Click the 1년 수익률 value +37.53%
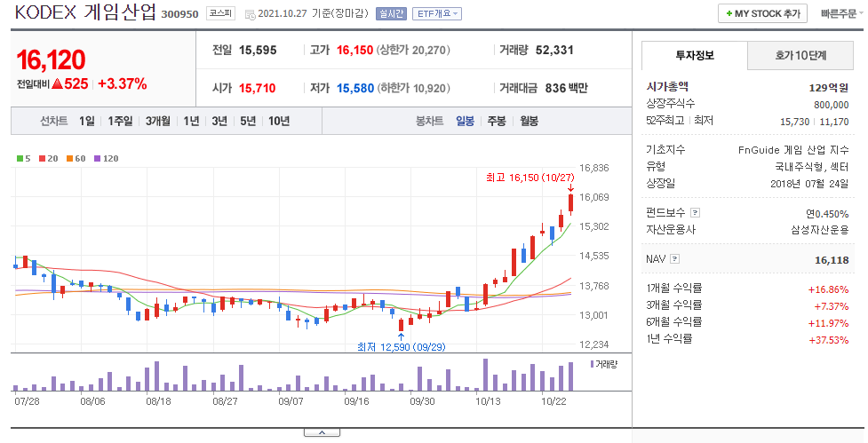Screen dimensions: 868x443 828,340
